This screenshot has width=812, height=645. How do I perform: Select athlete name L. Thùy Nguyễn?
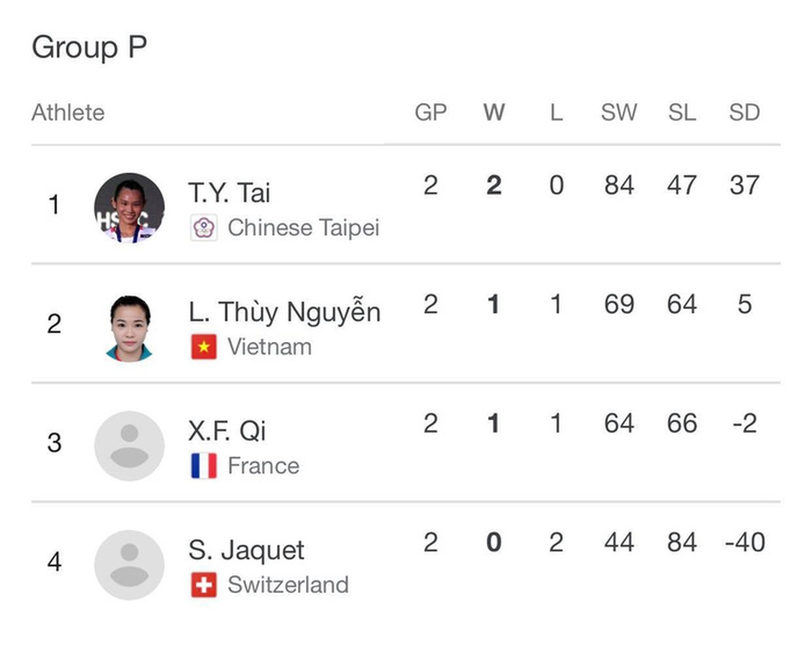(284, 312)
